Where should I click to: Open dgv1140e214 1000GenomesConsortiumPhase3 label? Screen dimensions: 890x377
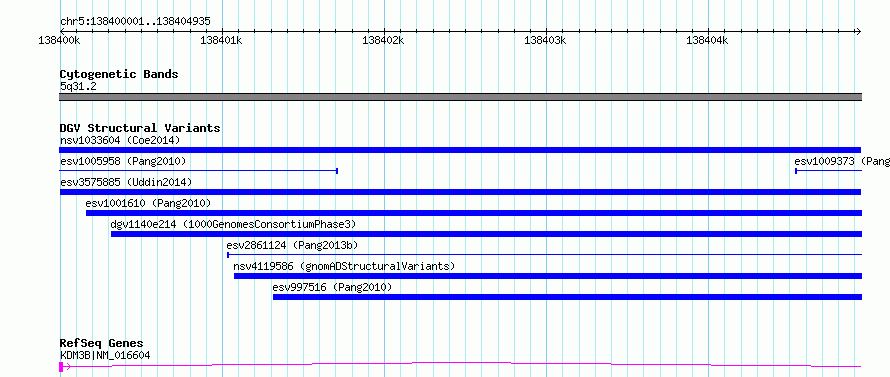(233, 224)
